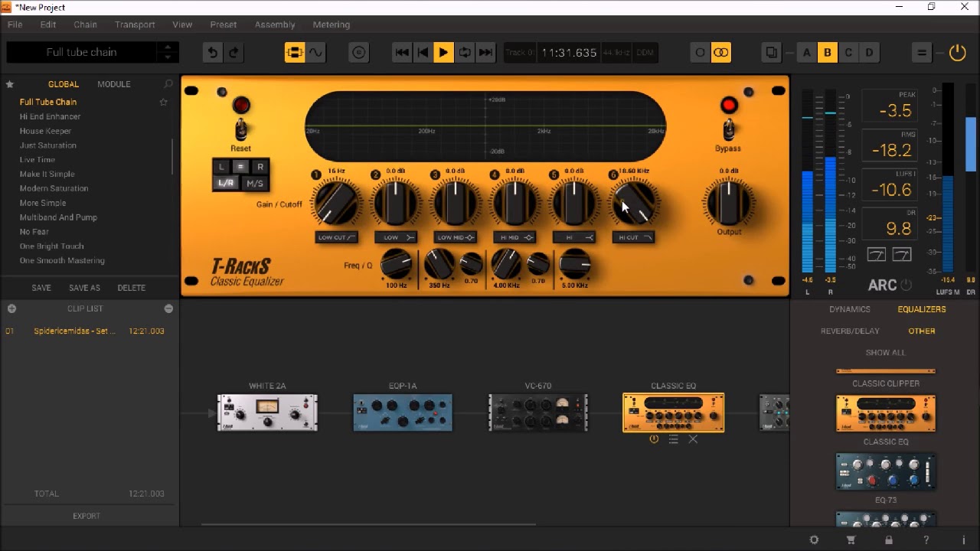The width and height of the screenshot is (980, 551).
Task: Show the DYNAMICS module category
Action: pyautogui.click(x=849, y=309)
